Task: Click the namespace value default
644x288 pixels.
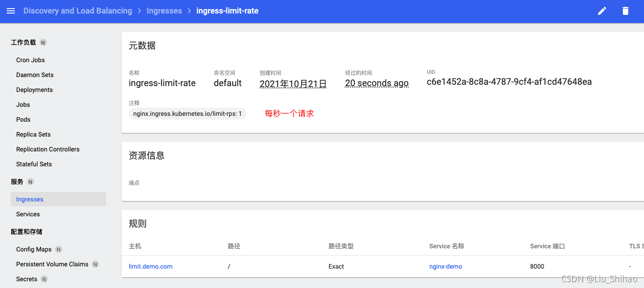Action: pos(228,83)
